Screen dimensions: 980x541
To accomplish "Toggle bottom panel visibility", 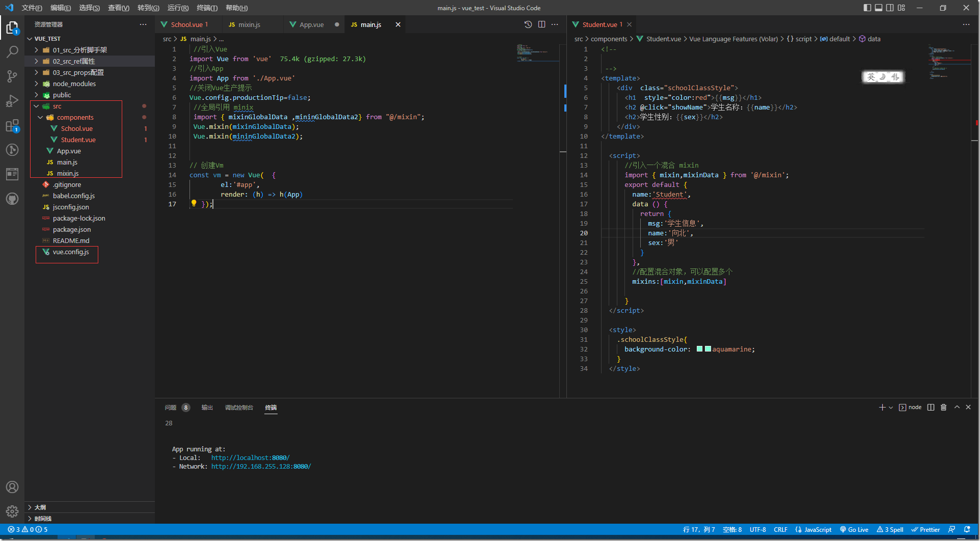I will pyautogui.click(x=879, y=8).
